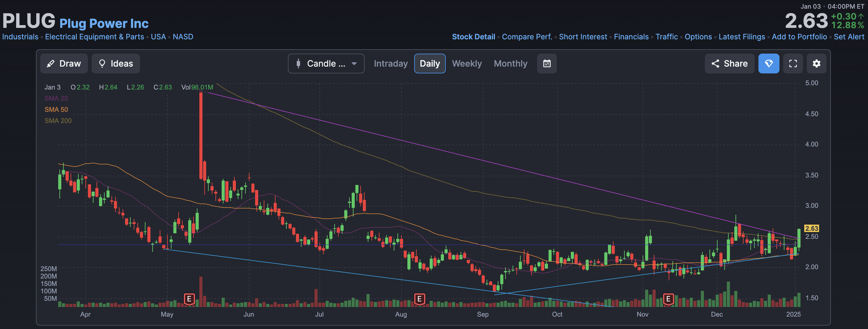
Task: Click the Ideas lightbulb button
Action: 115,64
